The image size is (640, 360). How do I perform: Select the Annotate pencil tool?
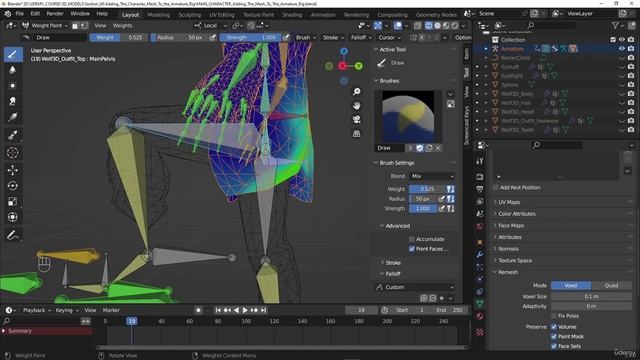pyautogui.click(x=13, y=235)
